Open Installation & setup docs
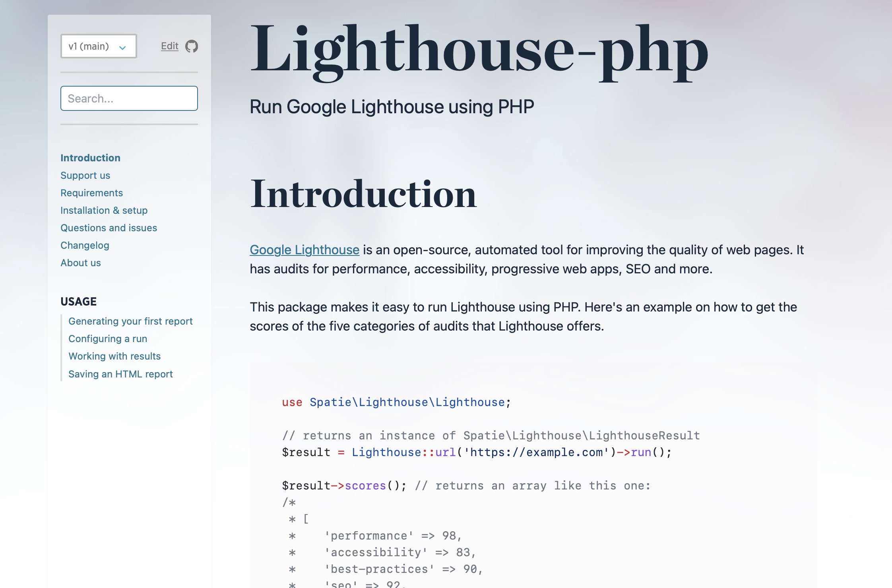 (104, 210)
